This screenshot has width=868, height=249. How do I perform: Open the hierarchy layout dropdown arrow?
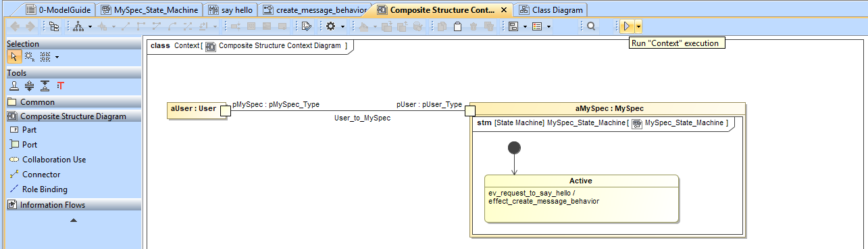(x=89, y=26)
